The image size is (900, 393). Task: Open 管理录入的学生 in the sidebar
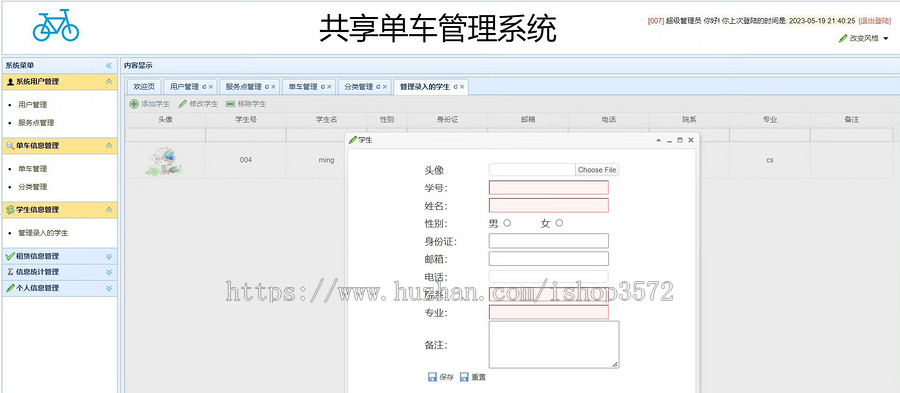tap(43, 234)
